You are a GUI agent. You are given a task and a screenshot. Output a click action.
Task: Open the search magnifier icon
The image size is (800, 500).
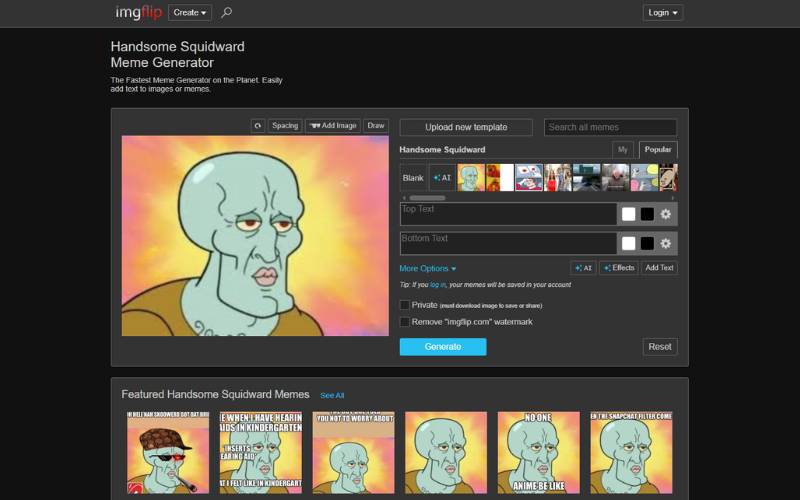pos(227,12)
